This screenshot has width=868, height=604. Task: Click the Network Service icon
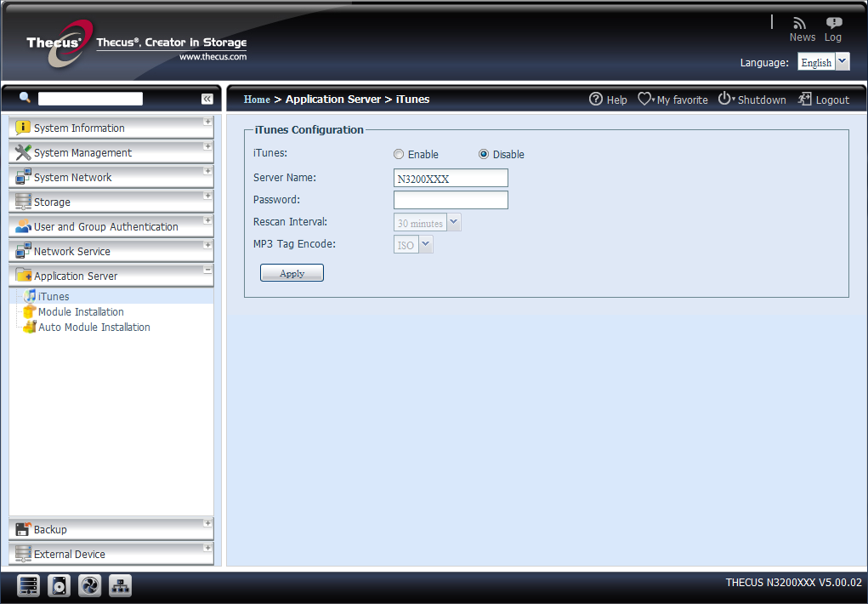click(23, 251)
